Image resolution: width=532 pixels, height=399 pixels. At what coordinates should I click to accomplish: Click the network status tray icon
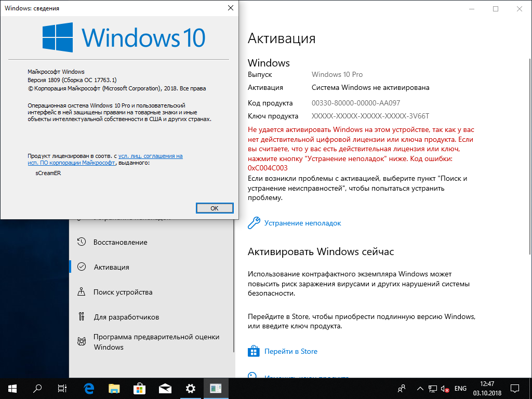click(x=432, y=389)
